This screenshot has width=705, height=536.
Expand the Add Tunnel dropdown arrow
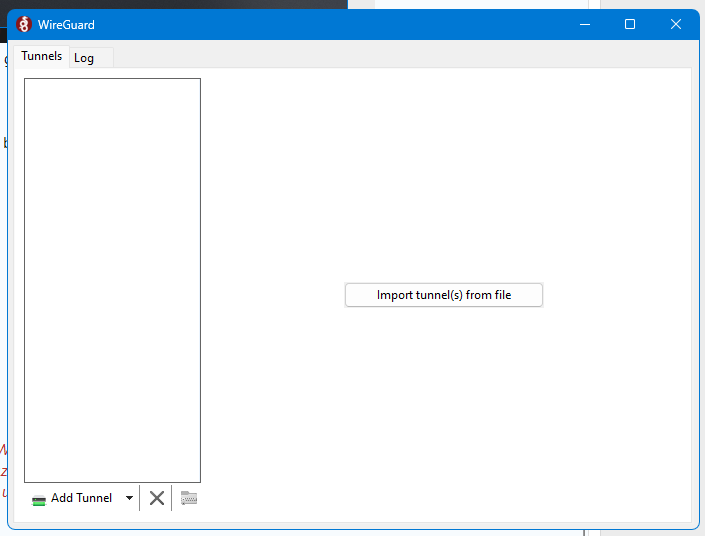pos(129,498)
